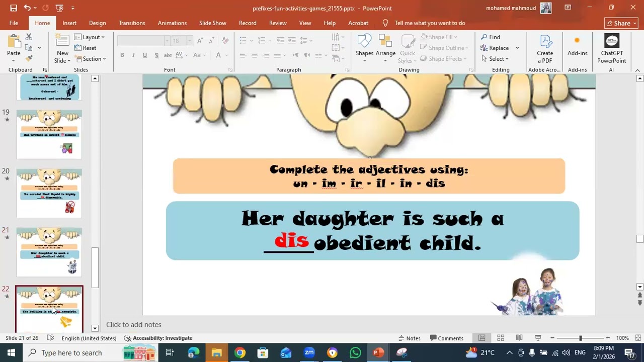Cut selection with the scissors icon

click(29, 37)
